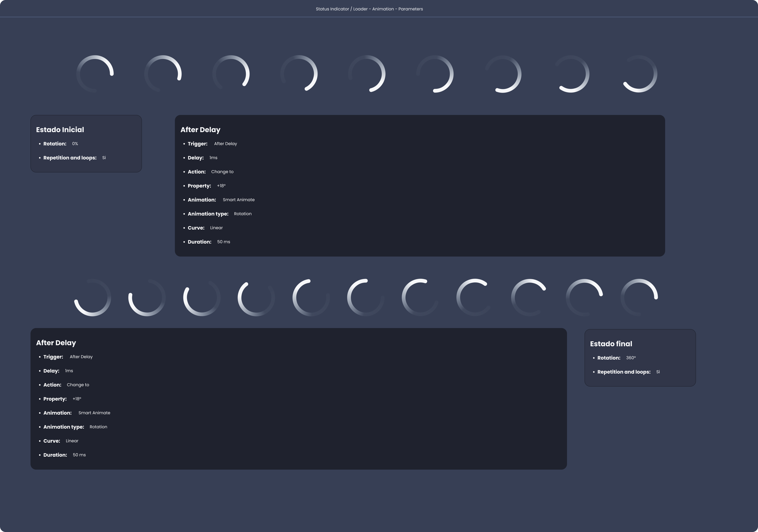Click the third loader spinner in top row
Image resolution: width=758 pixels, height=532 pixels.
[x=231, y=74]
